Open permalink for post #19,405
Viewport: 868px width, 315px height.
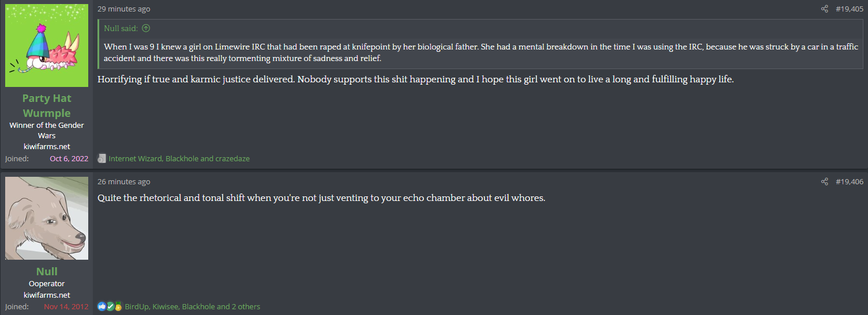pos(849,9)
